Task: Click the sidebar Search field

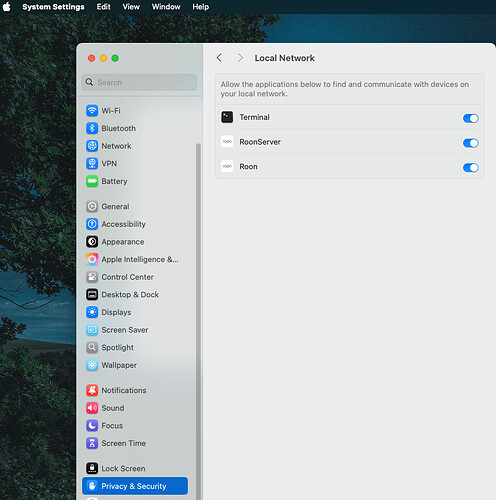Action: point(139,82)
